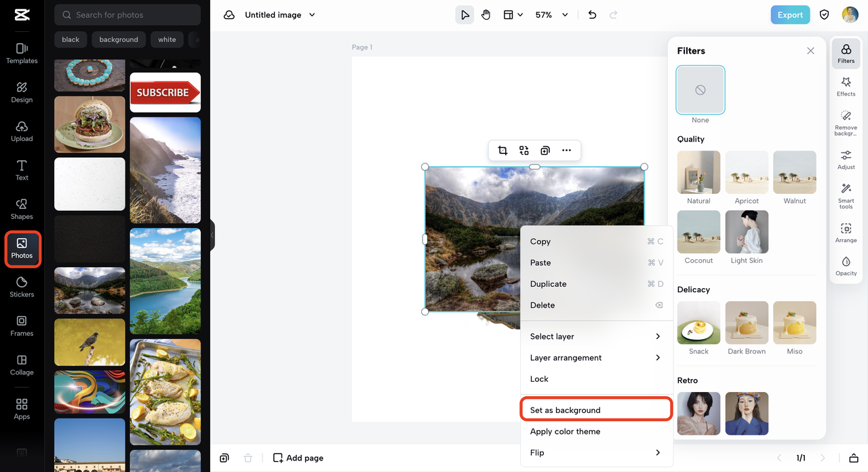Apply the Miso filter
The width and height of the screenshot is (868, 472).
coord(795,323)
